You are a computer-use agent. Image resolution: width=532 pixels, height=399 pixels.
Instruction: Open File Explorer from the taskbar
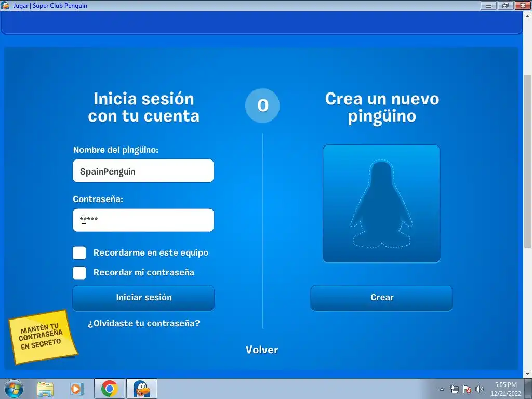[45, 389]
